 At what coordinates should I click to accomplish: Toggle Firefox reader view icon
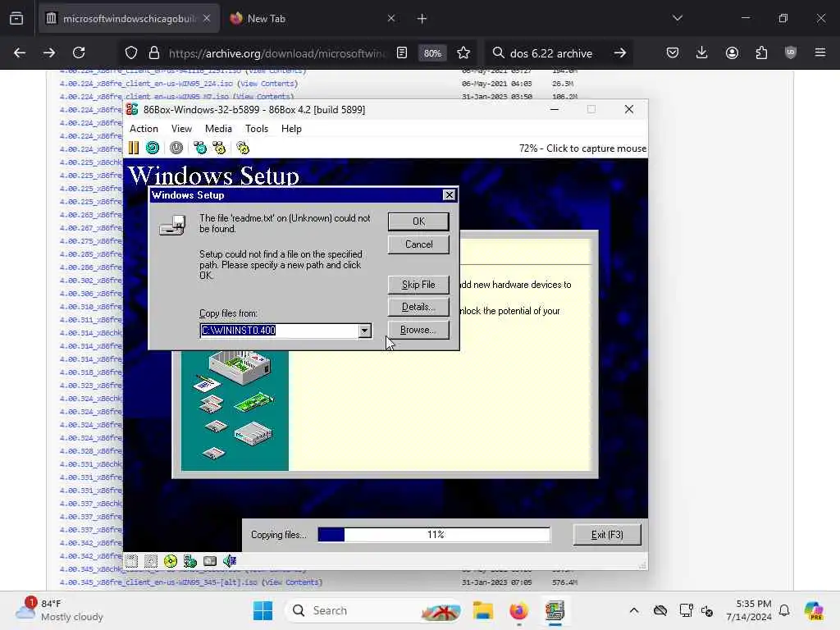click(402, 53)
